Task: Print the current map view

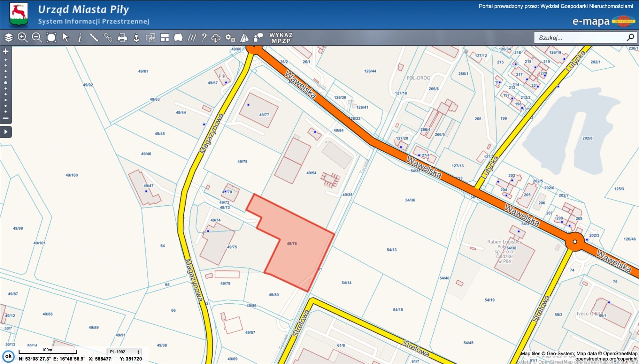Action: click(122, 38)
